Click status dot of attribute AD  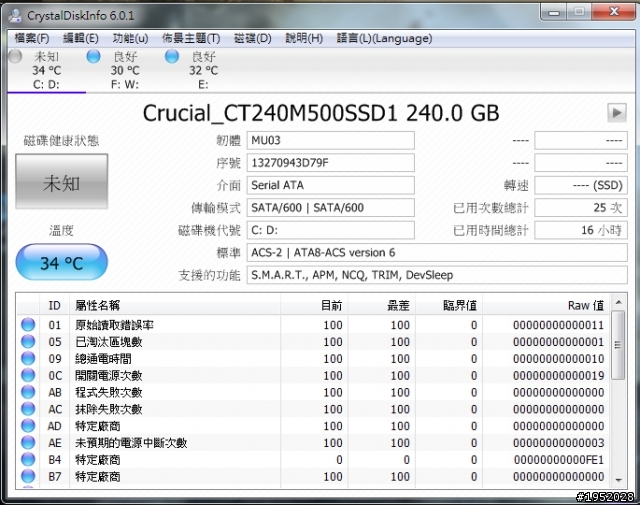click(28, 426)
